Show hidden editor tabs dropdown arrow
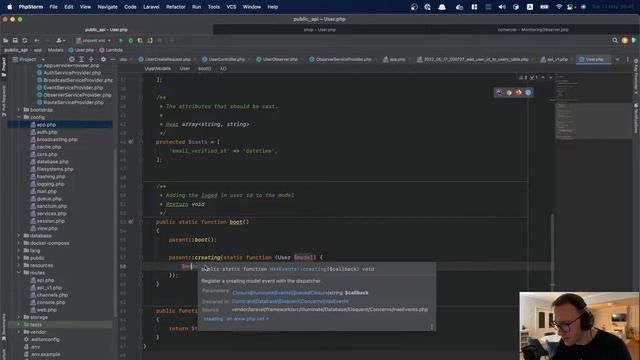 617,60
